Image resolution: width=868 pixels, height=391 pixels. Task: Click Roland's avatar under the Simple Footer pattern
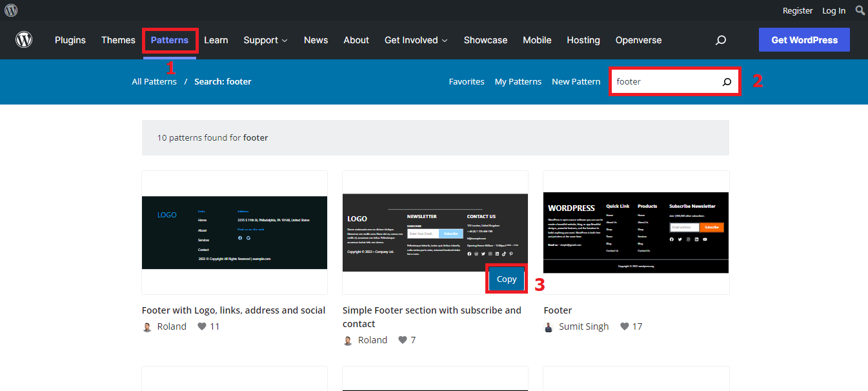click(348, 340)
